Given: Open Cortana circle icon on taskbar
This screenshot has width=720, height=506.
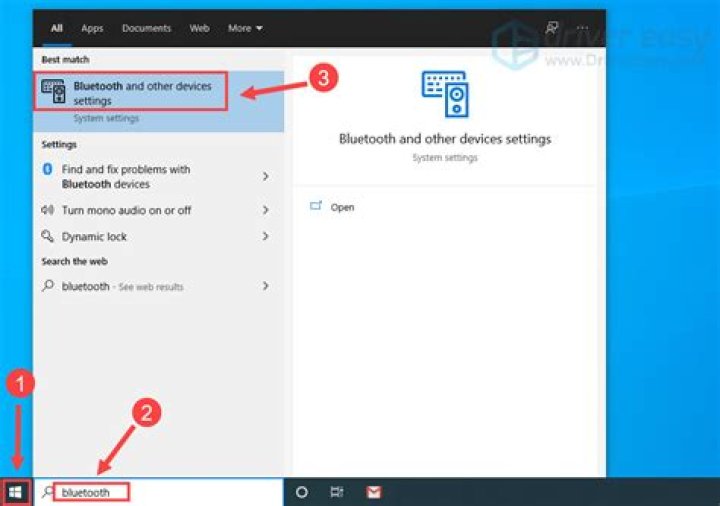Looking at the screenshot, I should point(301,492).
